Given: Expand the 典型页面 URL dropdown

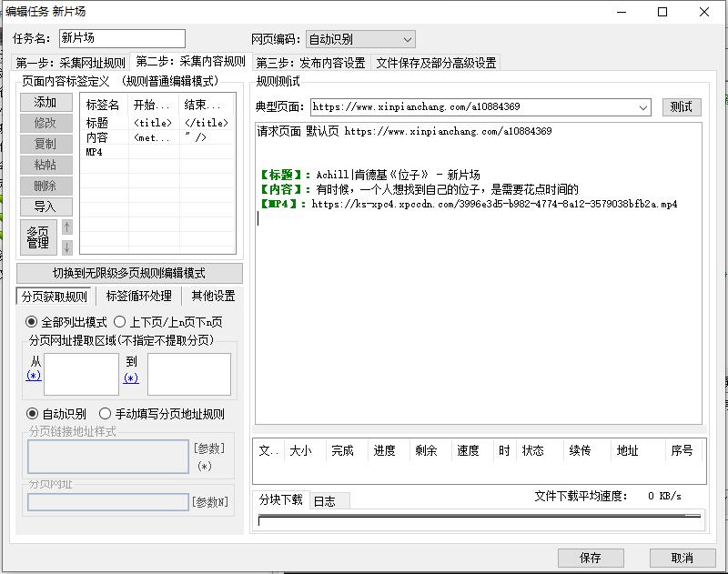Looking at the screenshot, I should (643, 107).
